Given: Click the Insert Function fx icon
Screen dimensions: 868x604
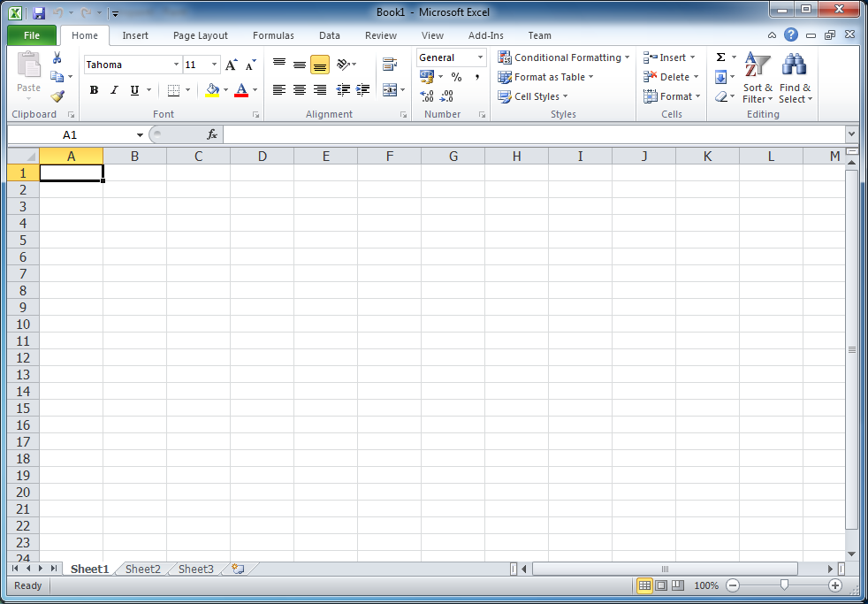Looking at the screenshot, I should tap(212, 134).
